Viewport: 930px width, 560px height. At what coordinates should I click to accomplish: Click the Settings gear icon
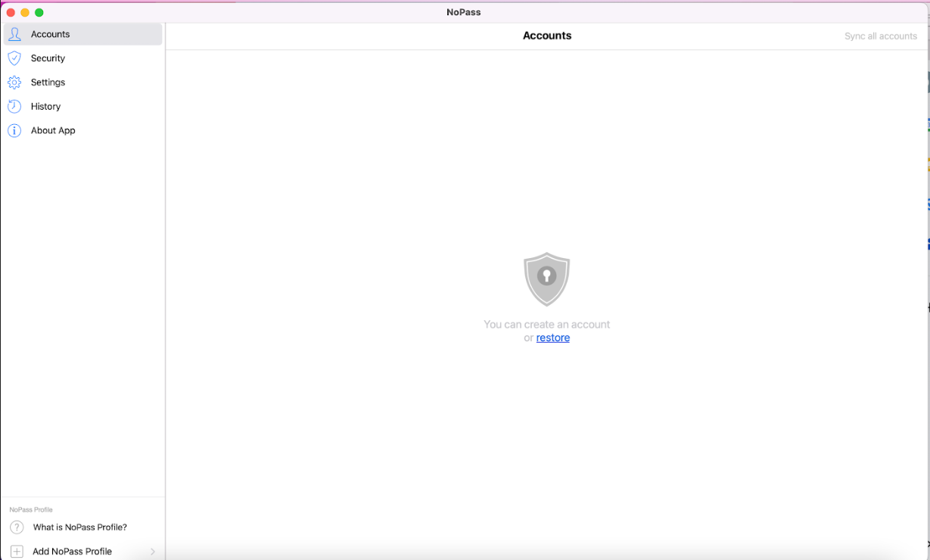pyautogui.click(x=14, y=82)
